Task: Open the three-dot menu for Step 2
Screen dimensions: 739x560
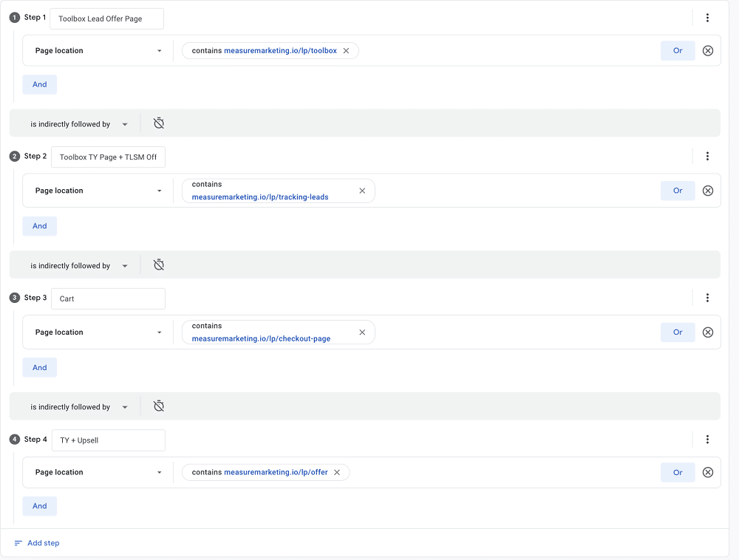Action: (707, 156)
